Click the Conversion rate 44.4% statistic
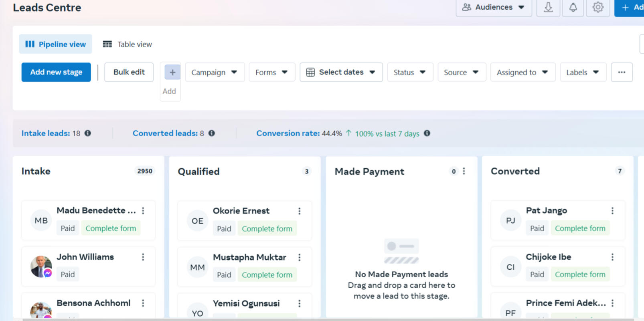Image resolution: width=644 pixels, height=321 pixels. 299,133
